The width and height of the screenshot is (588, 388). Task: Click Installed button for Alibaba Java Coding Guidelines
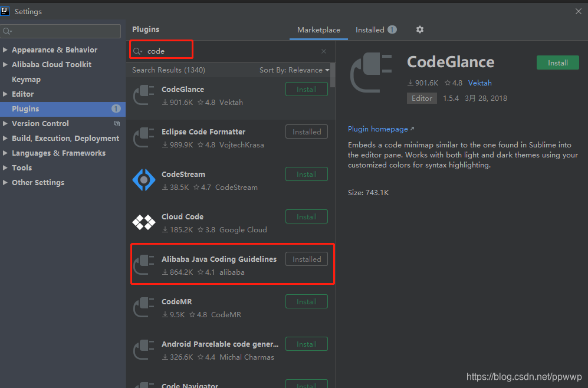306,259
